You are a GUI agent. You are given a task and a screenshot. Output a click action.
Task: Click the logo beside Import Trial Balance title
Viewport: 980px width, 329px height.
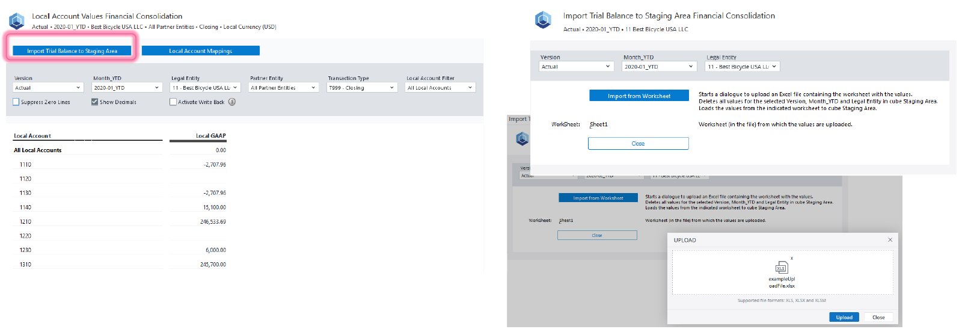543,20
